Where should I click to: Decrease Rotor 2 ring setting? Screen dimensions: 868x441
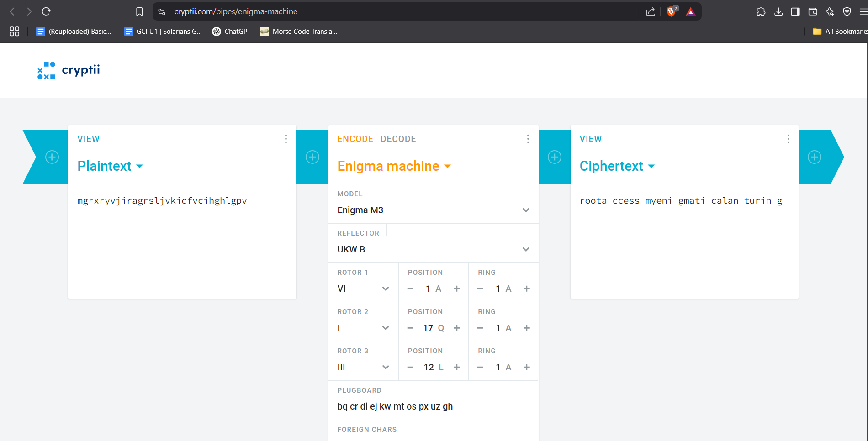click(480, 328)
